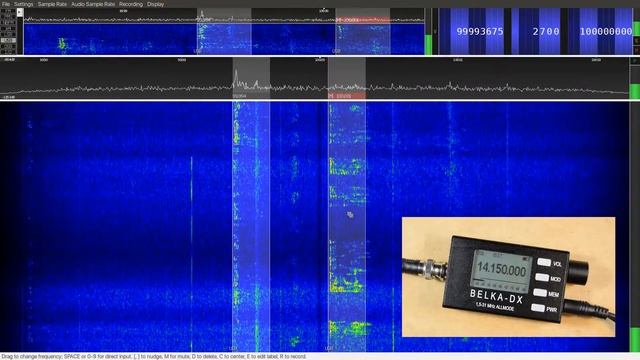Viewport: 640px width, 360px height.
Task: Open the Recording menu
Action: (131, 4)
